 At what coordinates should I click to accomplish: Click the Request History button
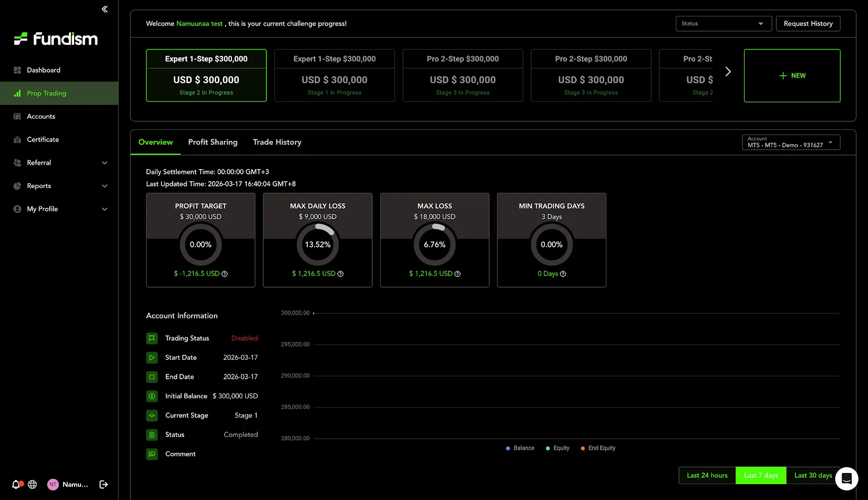point(808,24)
